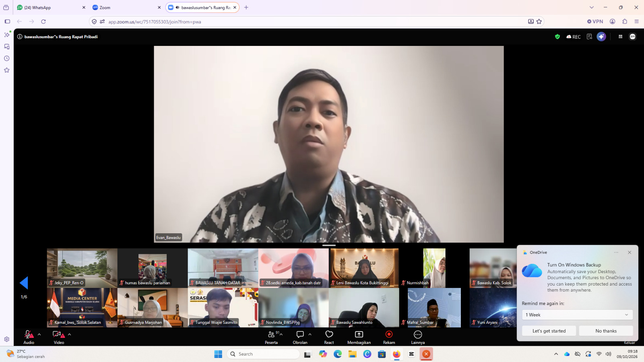This screenshot has width=644, height=362.
Task: Open the Obrolan chat panel
Action: pos(300,337)
